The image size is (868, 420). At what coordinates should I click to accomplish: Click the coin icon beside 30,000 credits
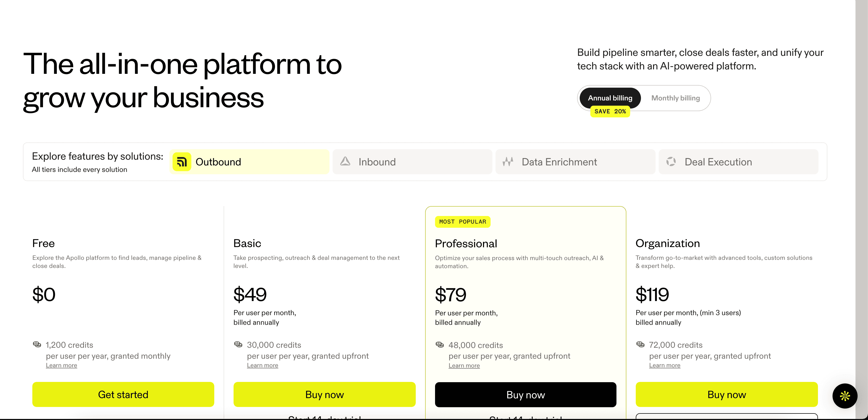(238, 344)
